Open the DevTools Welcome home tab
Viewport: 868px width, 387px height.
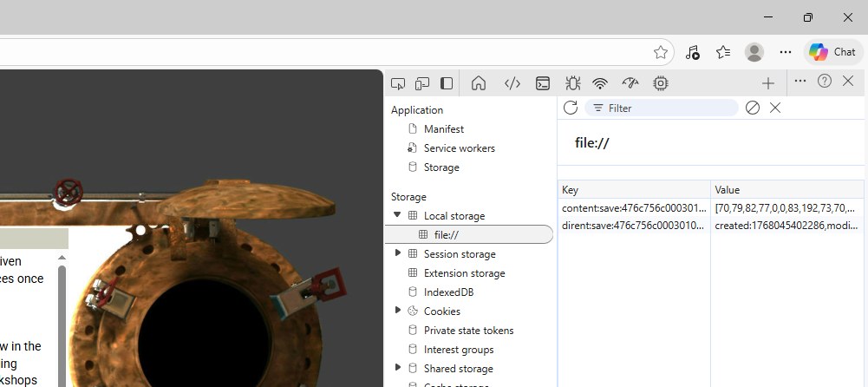click(478, 83)
